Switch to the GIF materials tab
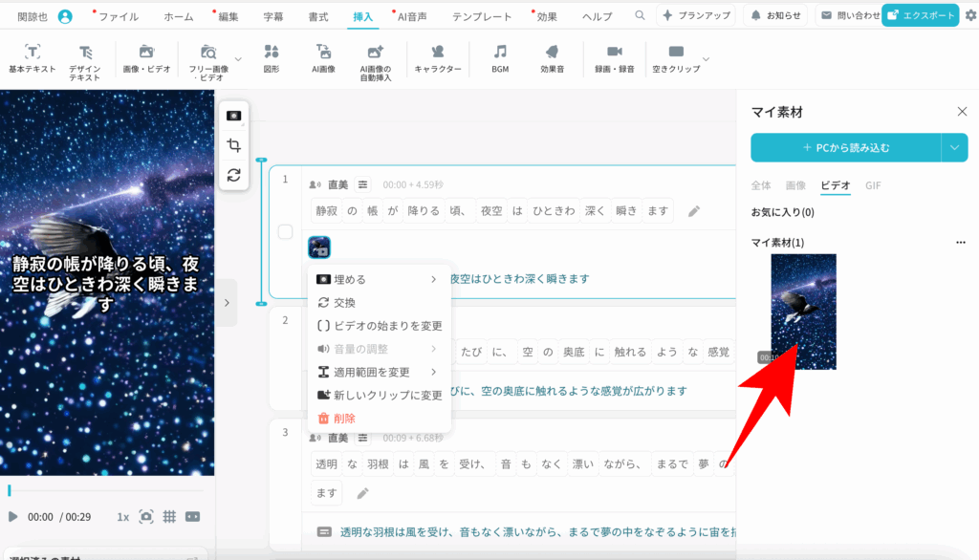Screen dimensions: 979x560 point(873,185)
